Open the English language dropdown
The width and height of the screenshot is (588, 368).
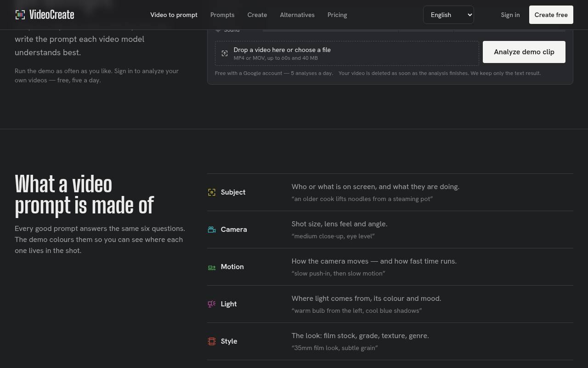tap(448, 15)
